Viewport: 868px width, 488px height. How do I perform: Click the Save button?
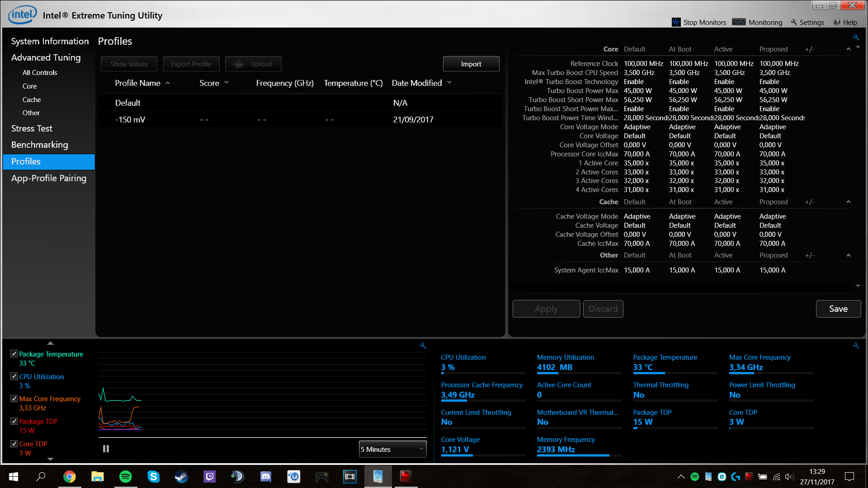tap(838, 309)
